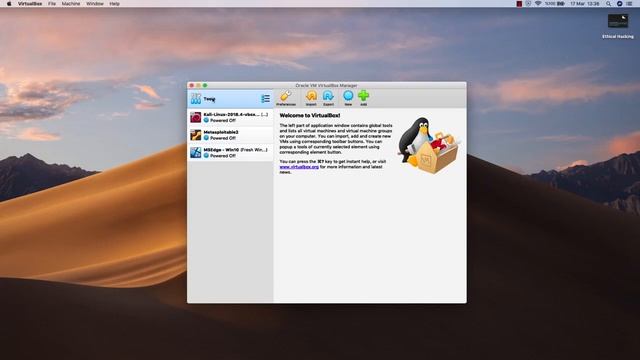The image size is (640, 360).
Task: Click the Export appliance toolbar icon
Action: tap(328, 98)
